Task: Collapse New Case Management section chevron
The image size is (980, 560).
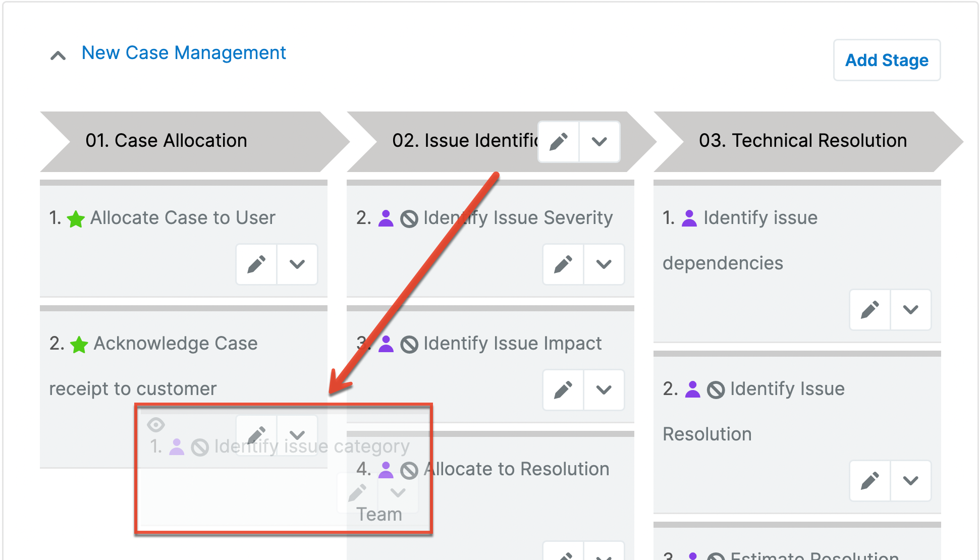Action: coord(59,55)
